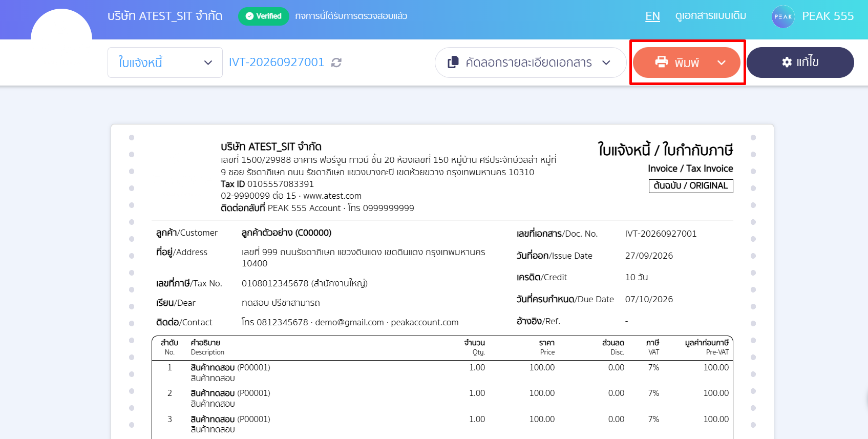Click the printer icon on the print button

662,62
